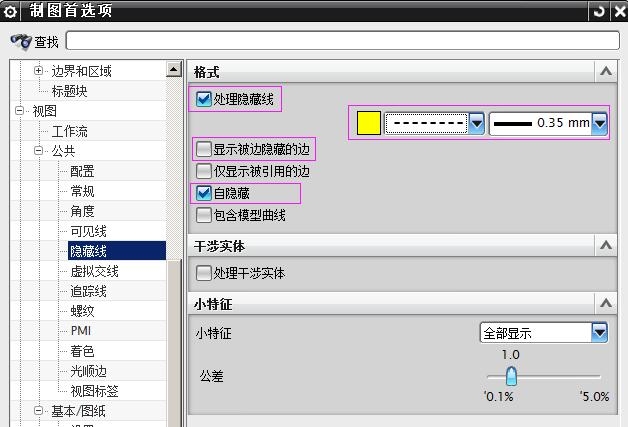Screen dimensions: 628x427
Task: Select 着色 in the tree
Action: point(82,351)
